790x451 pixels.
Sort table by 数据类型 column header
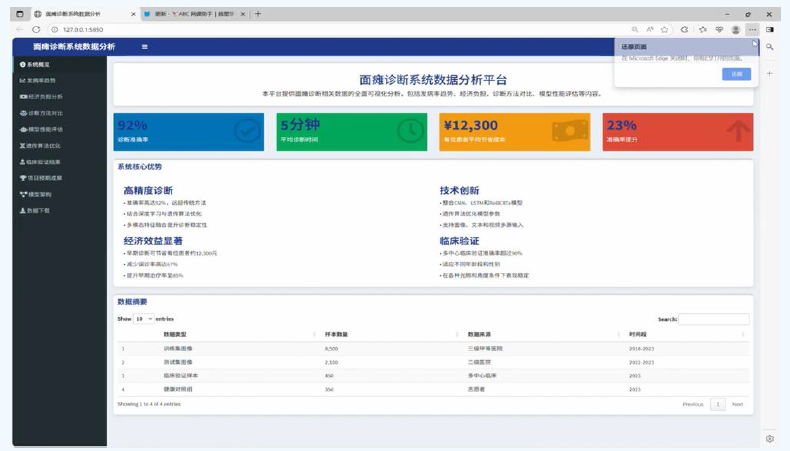coord(239,335)
